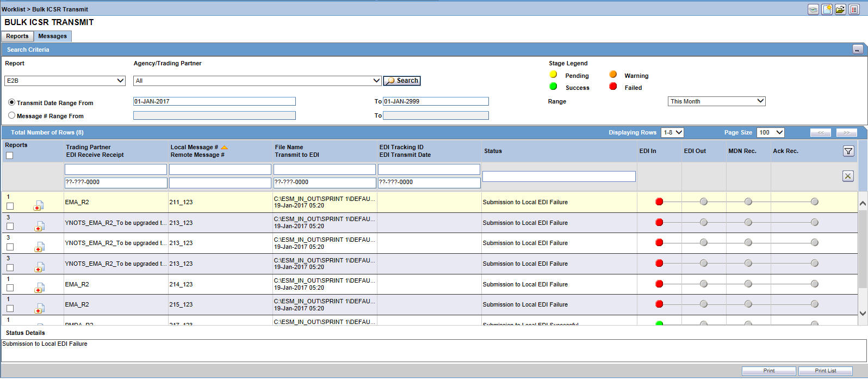
Task: Click the from date field 01-JAN-2017
Action: click(214, 101)
